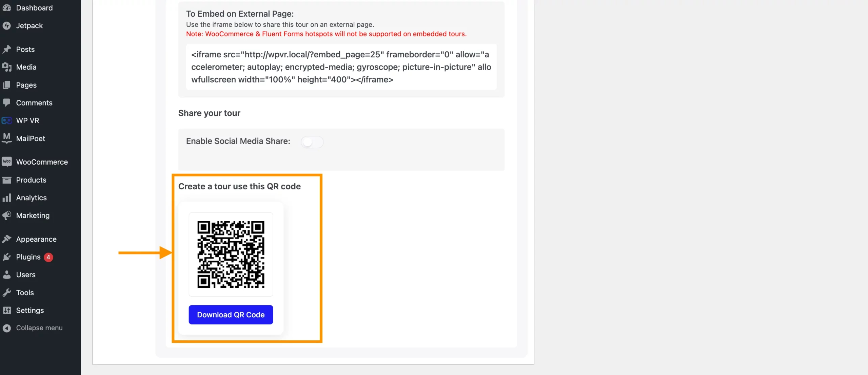Click the MailPoet icon in sidebar
The image size is (868, 375).
7,139
